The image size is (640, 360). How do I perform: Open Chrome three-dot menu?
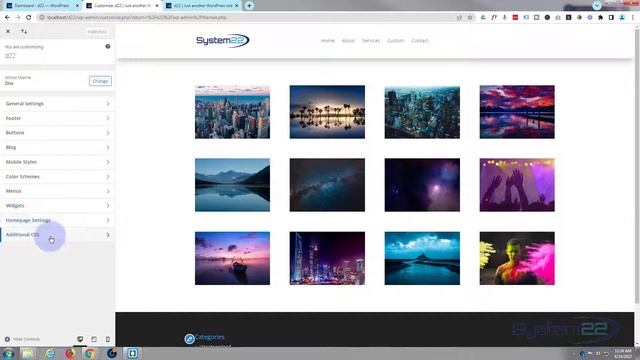633,18
